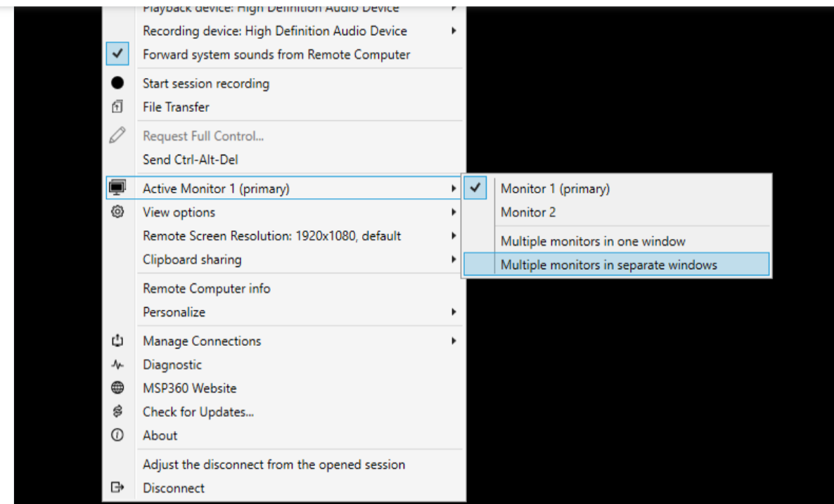Screen dimensions: 834x504
Task: Click the File Transfer document icon
Action: (117, 107)
